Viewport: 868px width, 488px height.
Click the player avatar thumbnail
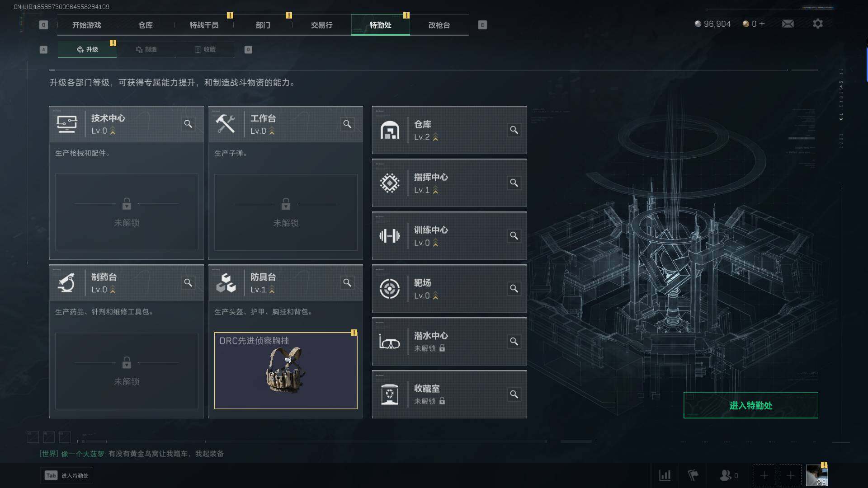pyautogui.click(x=816, y=475)
